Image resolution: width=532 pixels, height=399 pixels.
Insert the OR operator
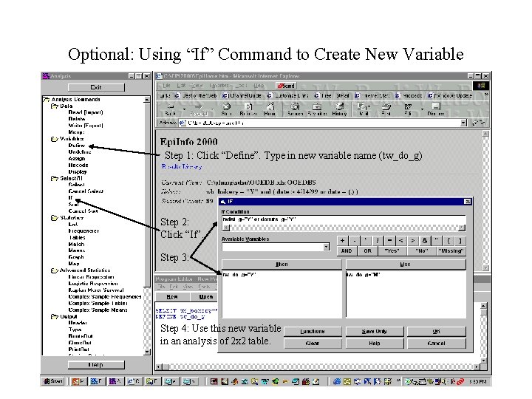coord(367,251)
